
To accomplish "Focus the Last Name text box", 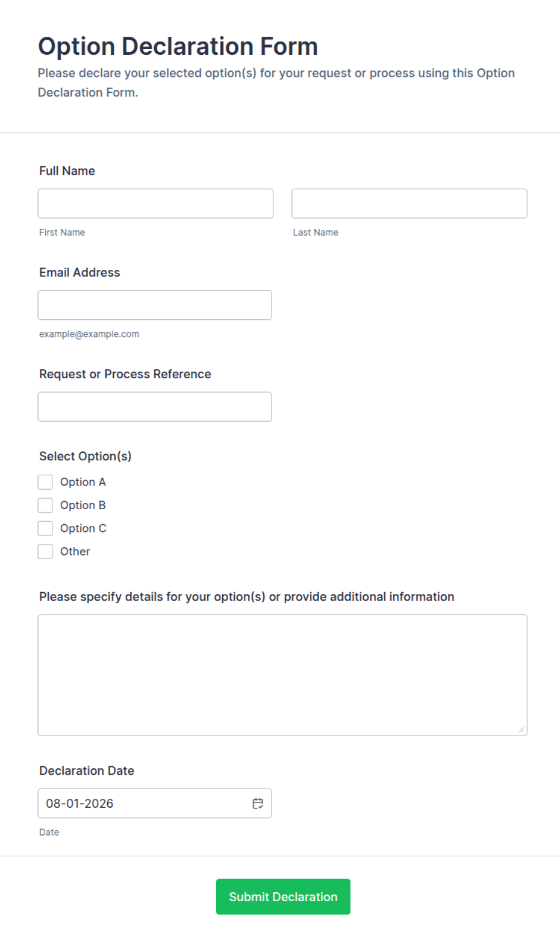I will coord(409,204).
